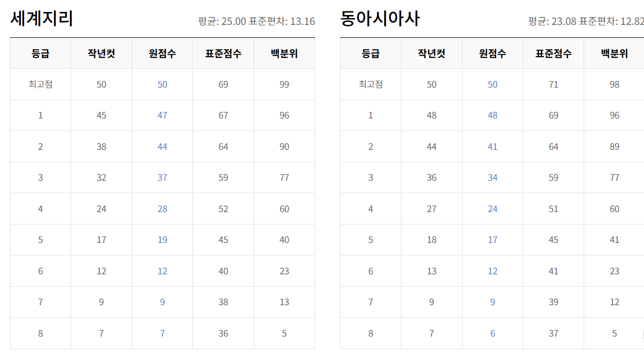Click blue 원점수 47 for 세계지리 grade 1
Screen dimensions: 644x356
(x=161, y=115)
